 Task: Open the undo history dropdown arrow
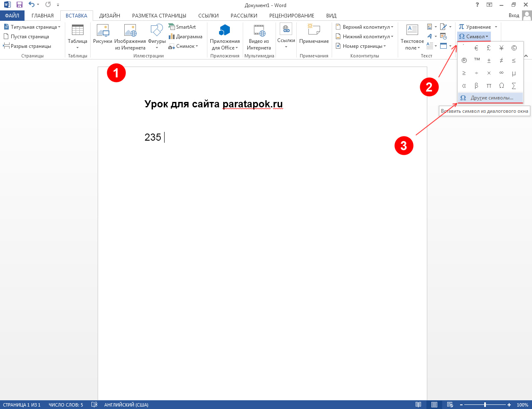click(38, 5)
